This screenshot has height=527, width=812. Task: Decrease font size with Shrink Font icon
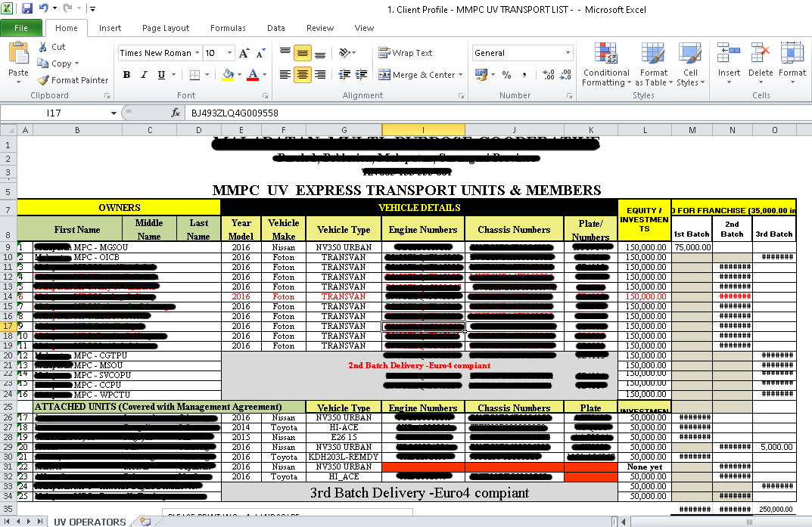point(260,53)
